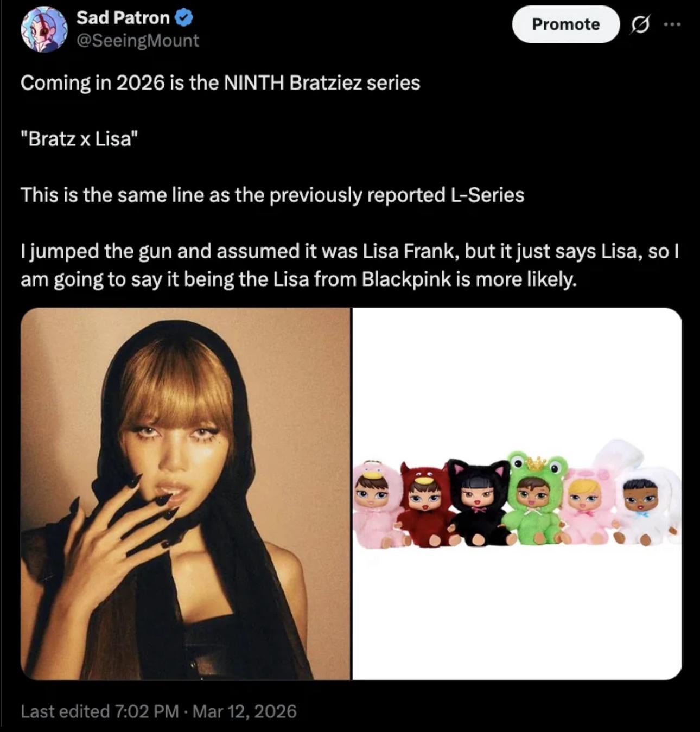
Task: Click the "Coming in 2026" opening line
Action: click(x=220, y=82)
